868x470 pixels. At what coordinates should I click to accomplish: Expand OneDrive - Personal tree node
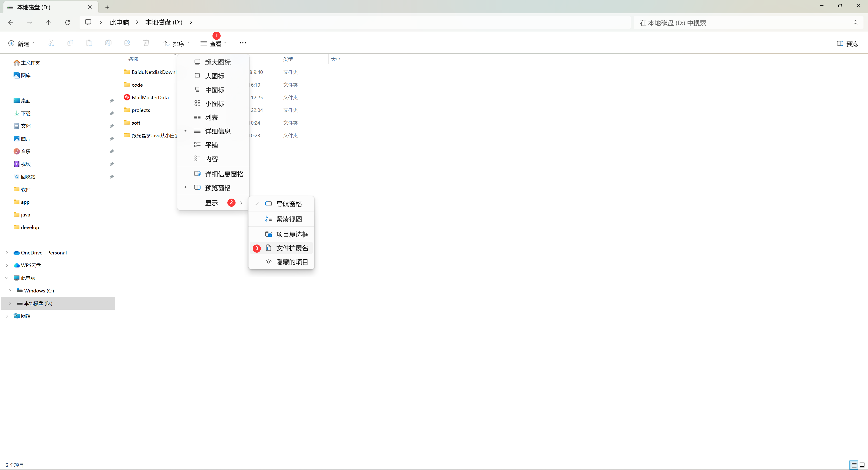(7, 253)
